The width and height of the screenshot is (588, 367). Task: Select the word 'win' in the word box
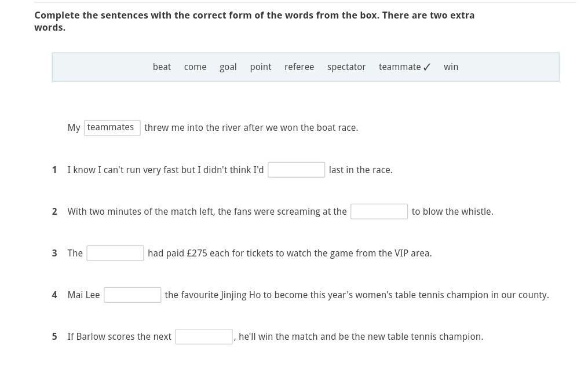pos(451,67)
